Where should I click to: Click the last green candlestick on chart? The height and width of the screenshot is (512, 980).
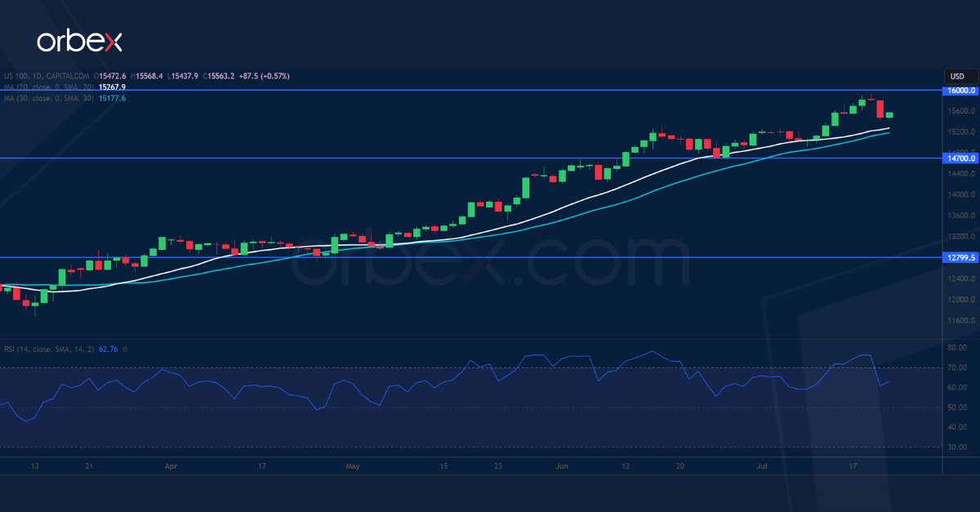click(x=889, y=115)
